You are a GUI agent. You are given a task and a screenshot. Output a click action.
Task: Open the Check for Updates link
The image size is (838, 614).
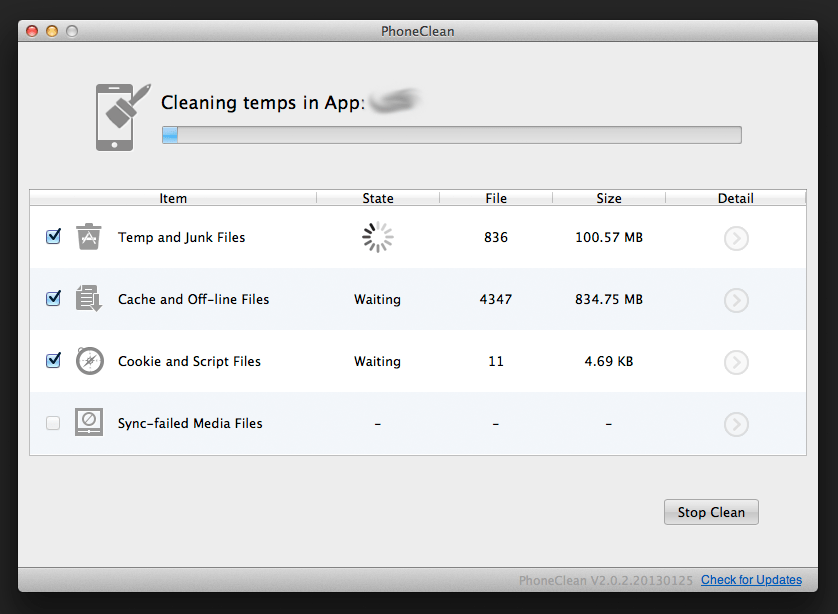tap(751, 580)
